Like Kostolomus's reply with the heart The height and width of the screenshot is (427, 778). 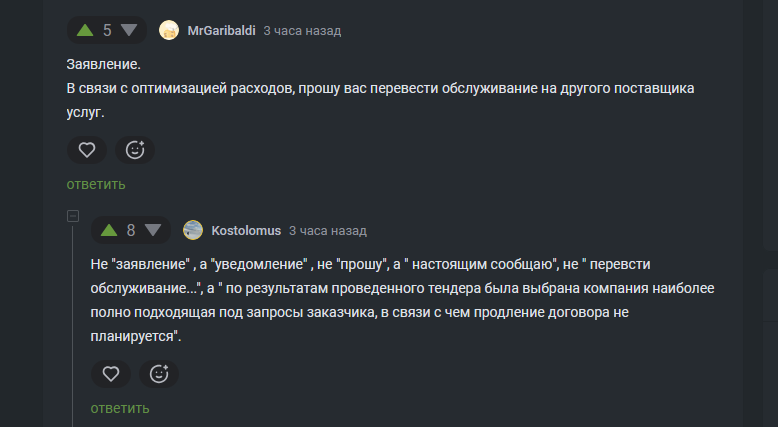pyautogui.click(x=111, y=374)
